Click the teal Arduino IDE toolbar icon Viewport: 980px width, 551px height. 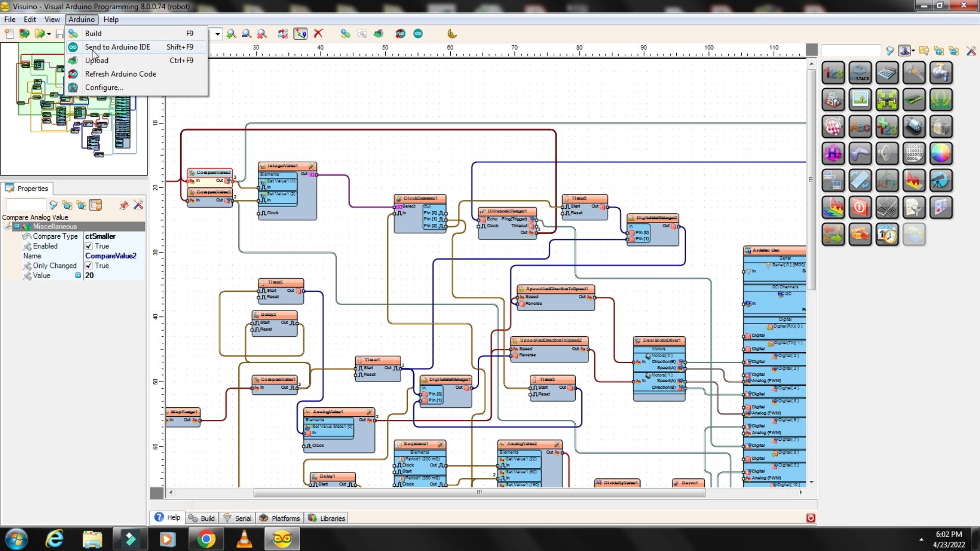click(x=418, y=34)
